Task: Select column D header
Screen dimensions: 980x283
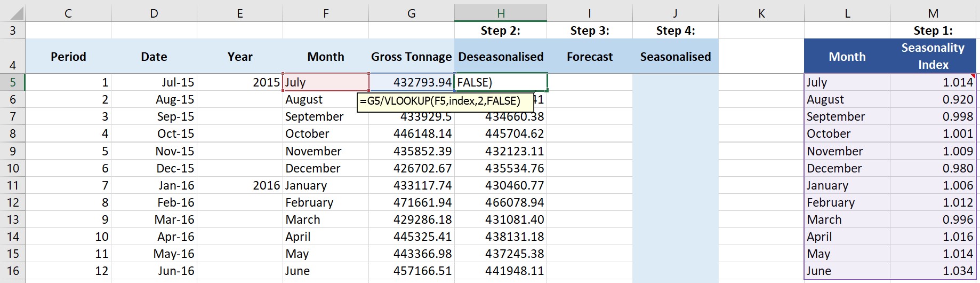Action: pyautogui.click(x=154, y=13)
